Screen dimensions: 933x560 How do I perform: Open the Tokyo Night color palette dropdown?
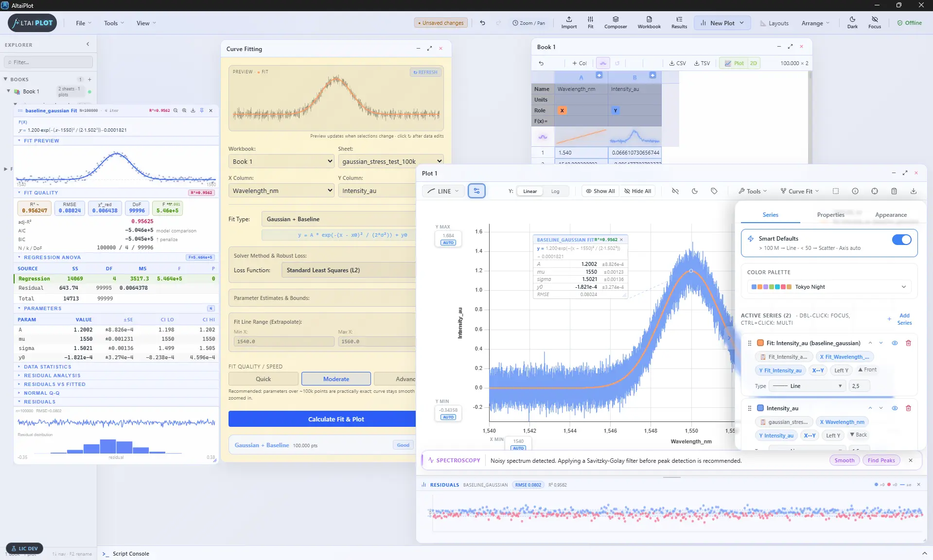[x=829, y=287]
